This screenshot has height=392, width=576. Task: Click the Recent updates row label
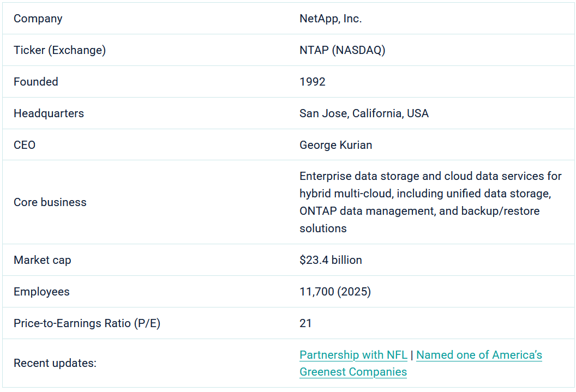(55, 363)
